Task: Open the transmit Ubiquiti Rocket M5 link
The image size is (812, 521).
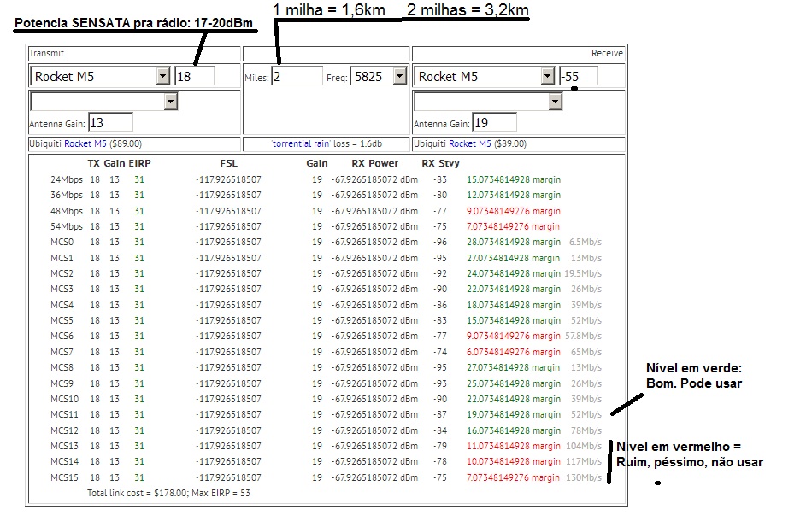Action: coord(85,143)
